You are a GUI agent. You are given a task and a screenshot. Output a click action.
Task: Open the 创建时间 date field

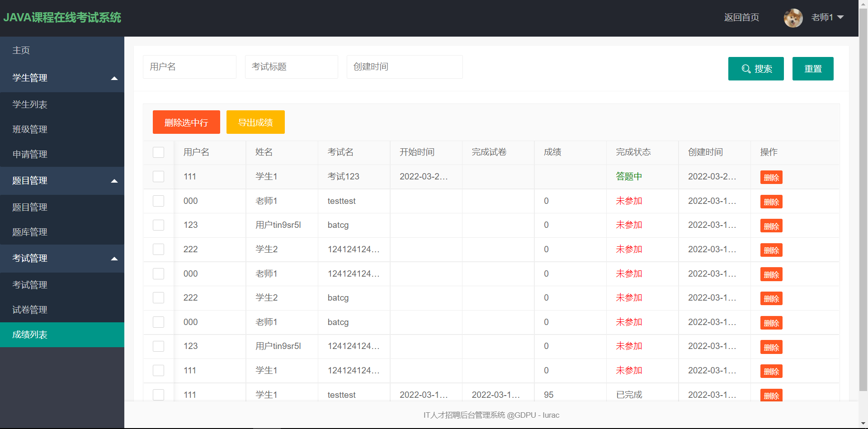pyautogui.click(x=405, y=67)
